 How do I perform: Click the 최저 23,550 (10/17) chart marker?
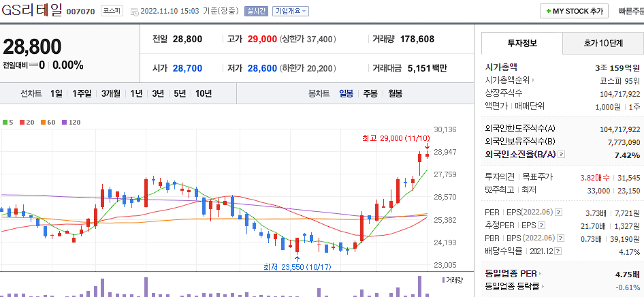coord(297,267)
